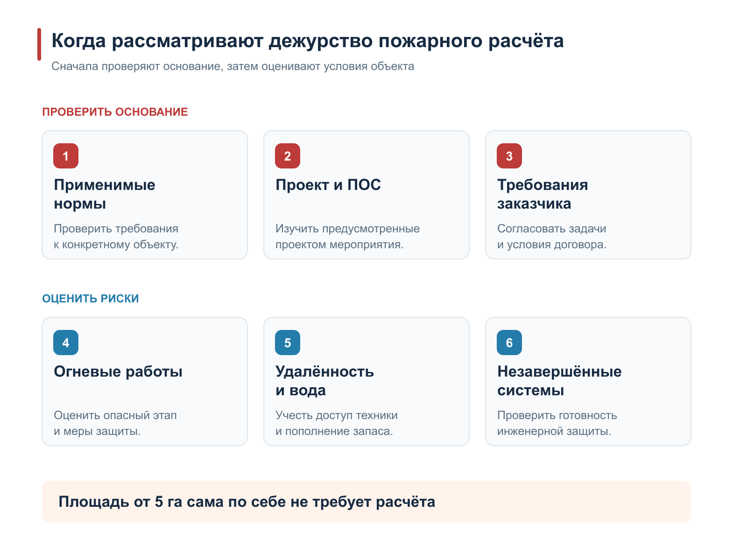The width and height of the screenshot is (747, 560).
Task: Click the blue number 5 badge
Action: click(x=288, y=343)
